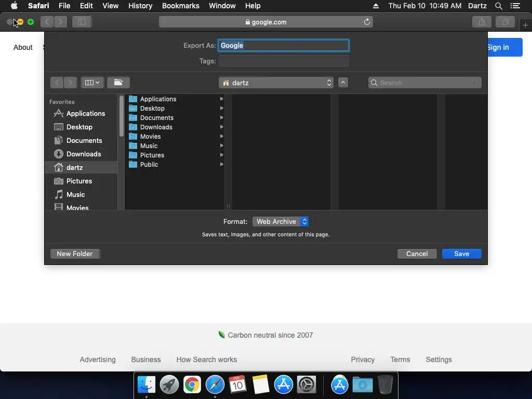Select Desktop folder in column list
Viewport: 532px width, 399px height.
(176, 108)
